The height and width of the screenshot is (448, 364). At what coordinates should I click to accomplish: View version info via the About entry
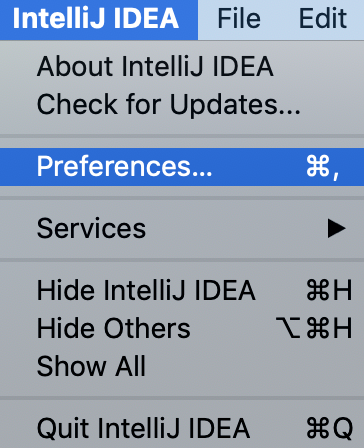pyautogui.click(x=182, y=66)
